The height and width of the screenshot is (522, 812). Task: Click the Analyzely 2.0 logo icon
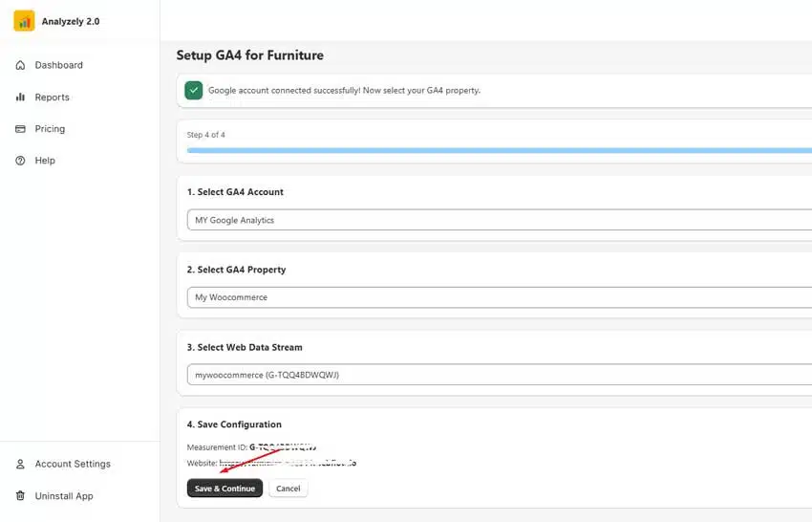pos(24,21)
